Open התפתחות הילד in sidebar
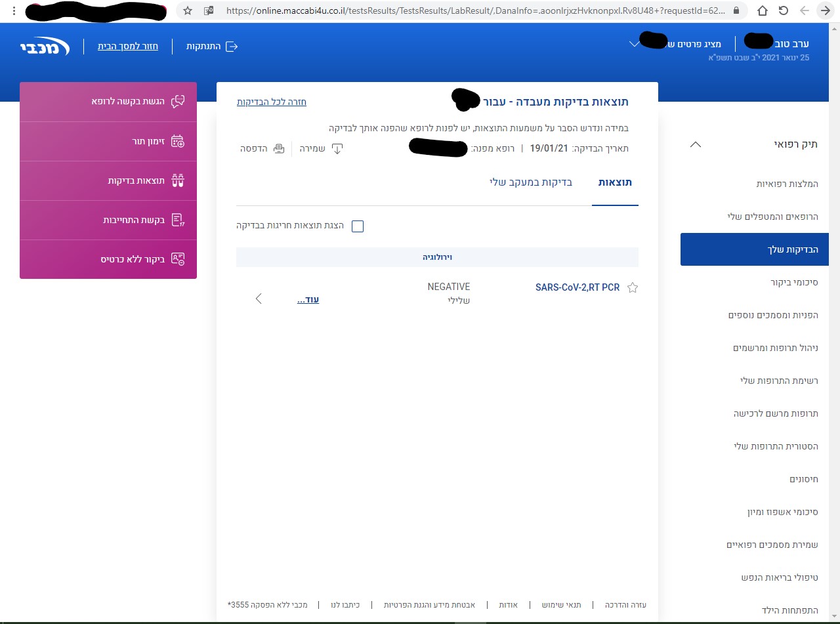 click(790, 610)
